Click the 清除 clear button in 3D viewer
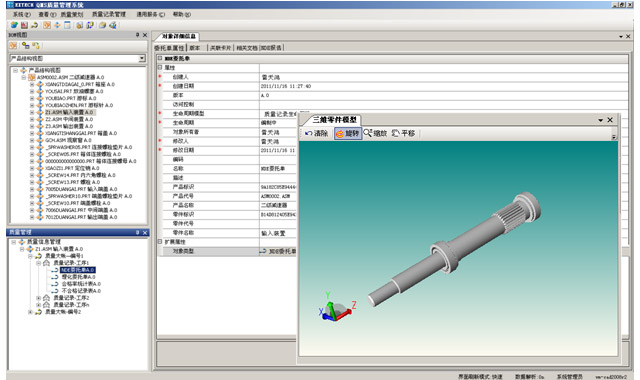 pos(316,133)
